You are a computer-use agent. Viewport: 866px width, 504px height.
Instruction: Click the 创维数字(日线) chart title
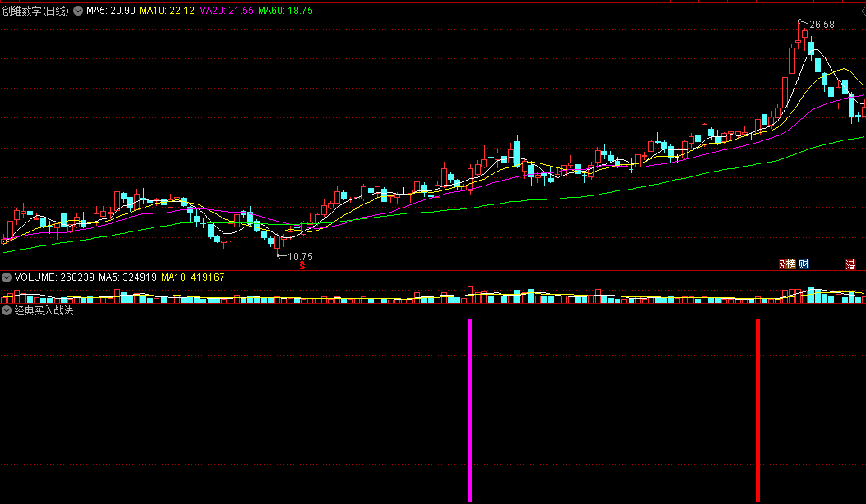36,11
